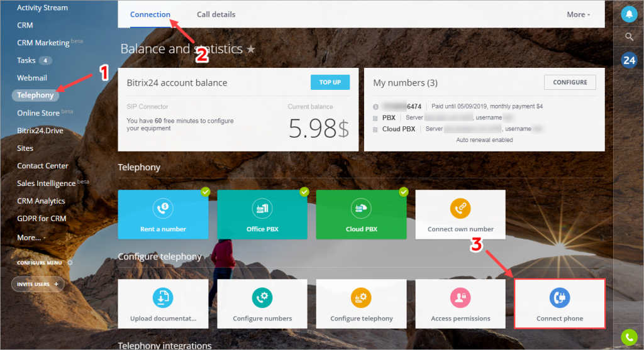The height and width of the screenshot is (350, 644).
Task: Click the CONFIGURE MENU link
Action: tap(40, 263)
